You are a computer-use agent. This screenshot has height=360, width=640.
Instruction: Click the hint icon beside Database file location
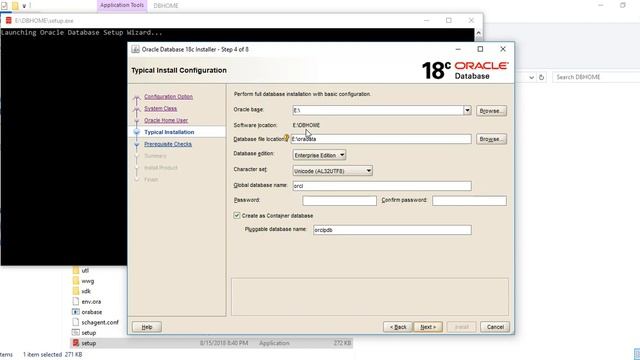[286, 138]
